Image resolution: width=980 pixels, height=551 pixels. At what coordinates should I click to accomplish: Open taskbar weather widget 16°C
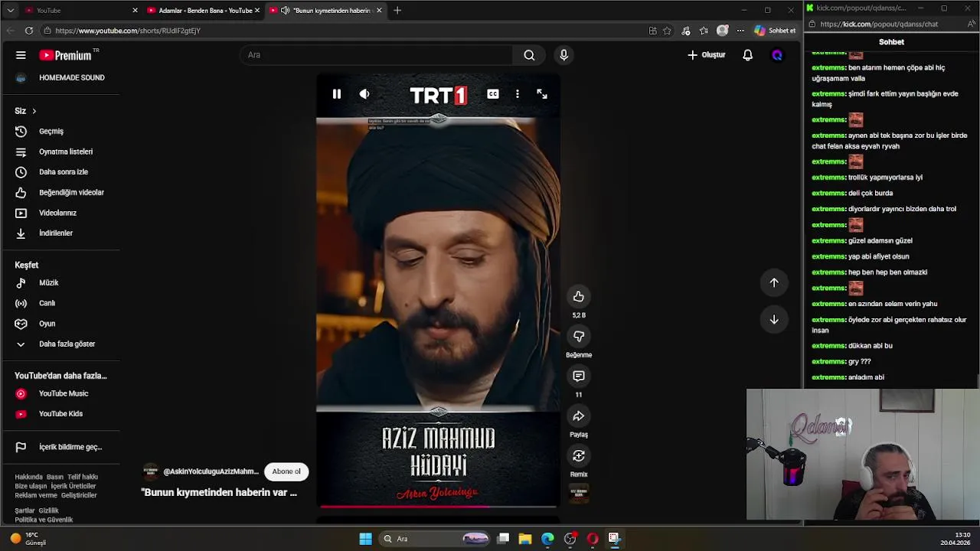click(x=28, y=539)
